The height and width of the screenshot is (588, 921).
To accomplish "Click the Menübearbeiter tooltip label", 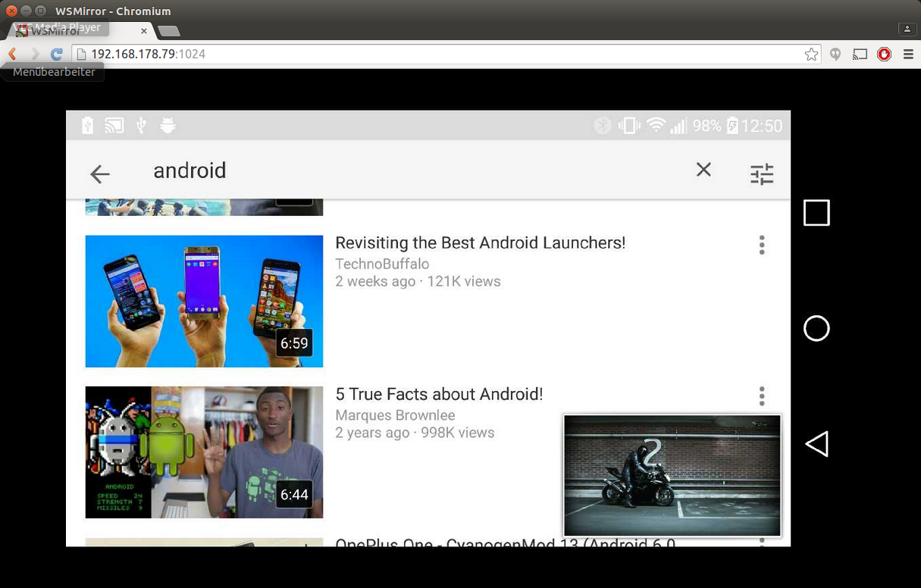I will pos(54,72).
